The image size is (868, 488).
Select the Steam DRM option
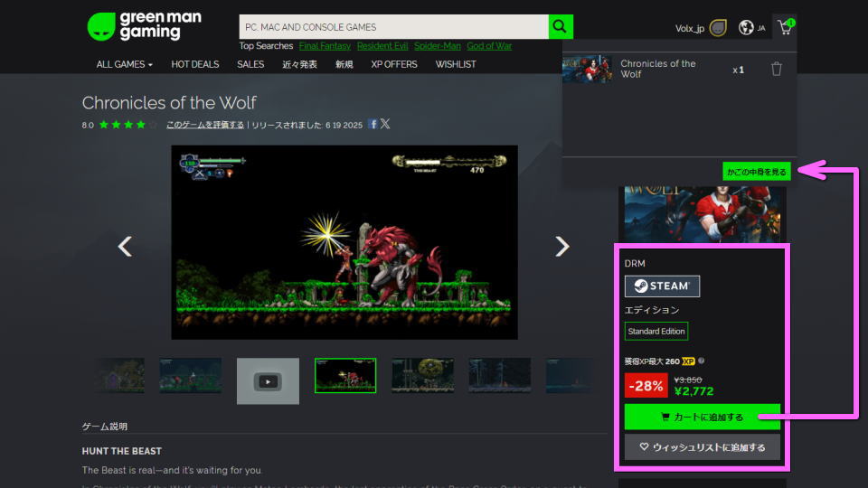[x=662, y=286]
